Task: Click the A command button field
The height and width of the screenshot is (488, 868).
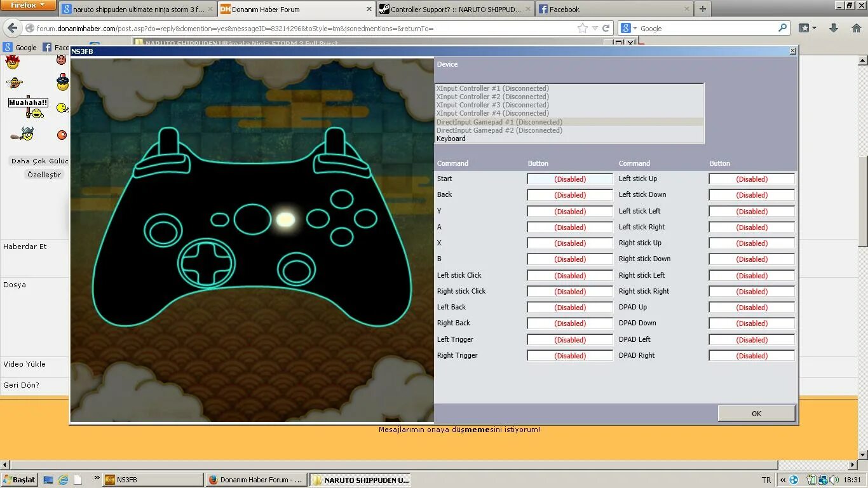Action: pos(570,227)
